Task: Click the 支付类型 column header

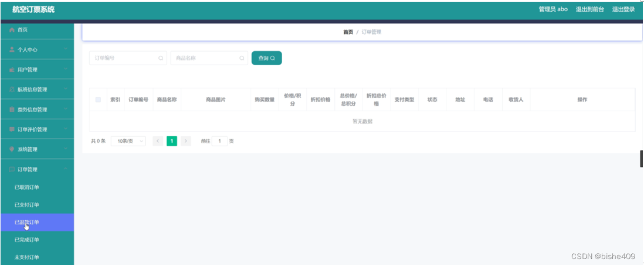Action: [404, 99]
